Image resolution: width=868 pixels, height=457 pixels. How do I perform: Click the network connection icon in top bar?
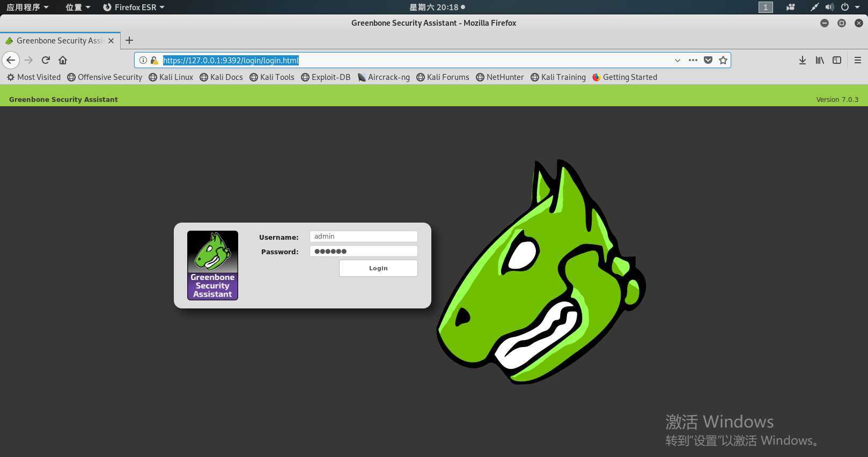[814, 7]
